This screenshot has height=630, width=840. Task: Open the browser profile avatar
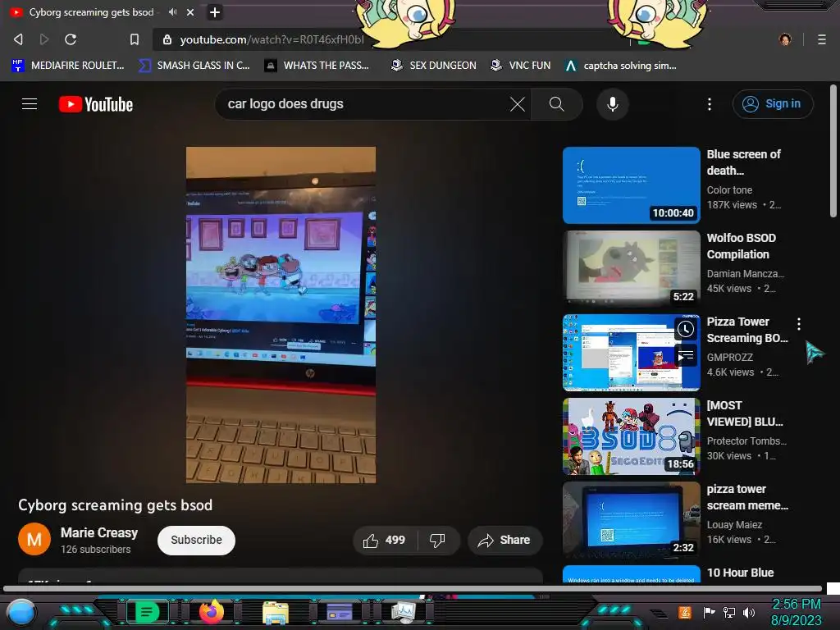point(785,39)
